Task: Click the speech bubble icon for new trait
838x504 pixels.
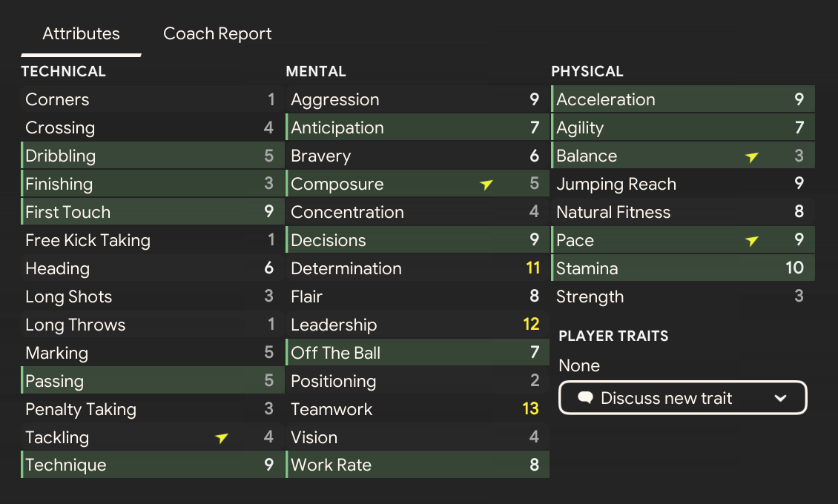Action: [585, 398]
